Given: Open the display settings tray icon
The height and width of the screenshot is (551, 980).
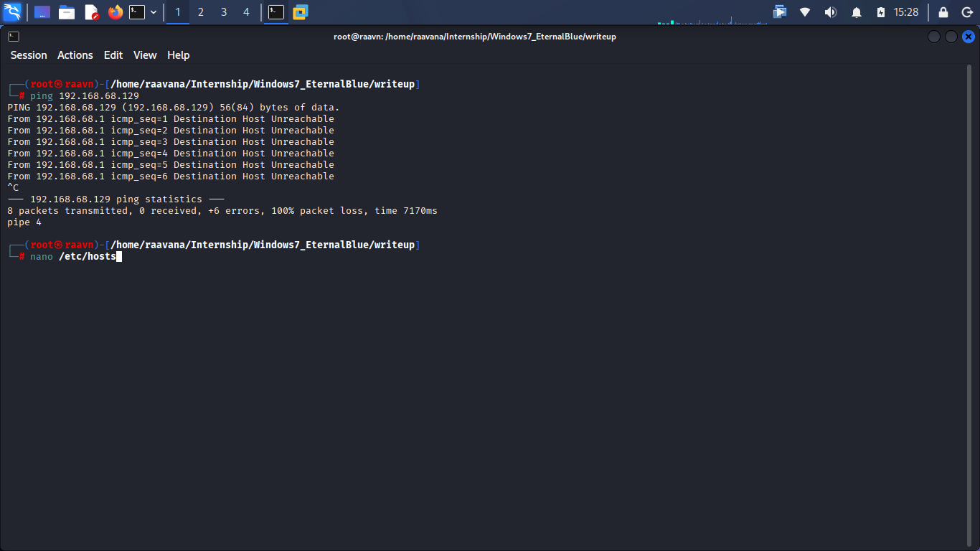Looking at the screenshot, I should (x=780, y=12).
